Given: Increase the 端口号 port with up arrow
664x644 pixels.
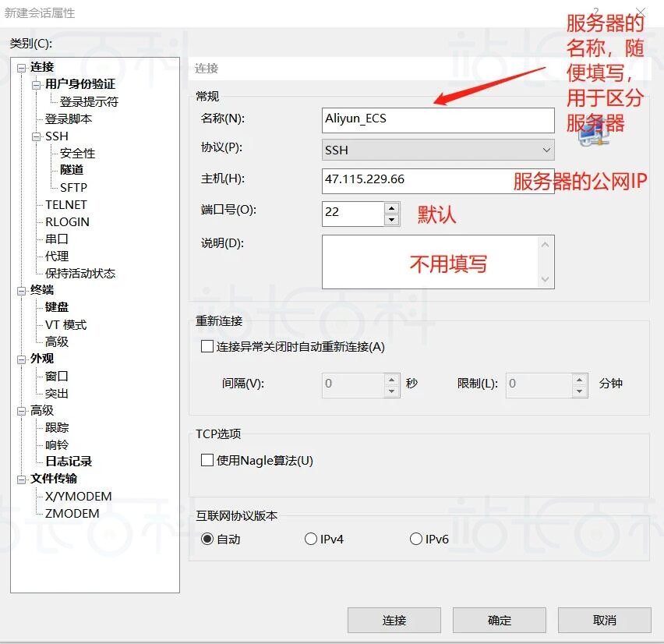Looking at the screenshot, I should click(392, 208).
